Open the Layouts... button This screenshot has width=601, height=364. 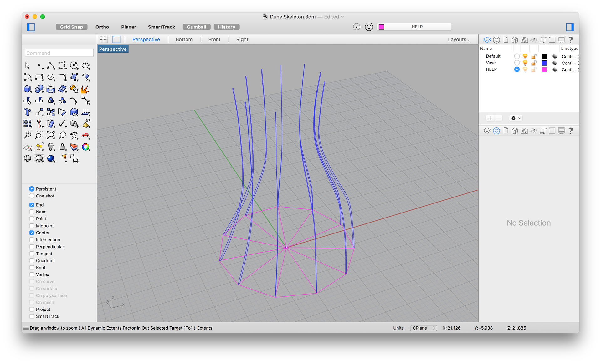coord(459,39)
